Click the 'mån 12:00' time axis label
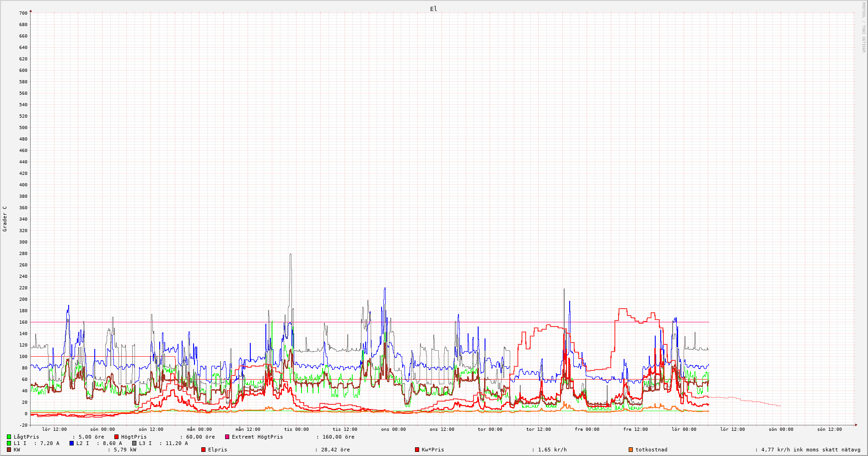Screen dimensions: 868x456 pyautogui.click(x=248, y=429)
